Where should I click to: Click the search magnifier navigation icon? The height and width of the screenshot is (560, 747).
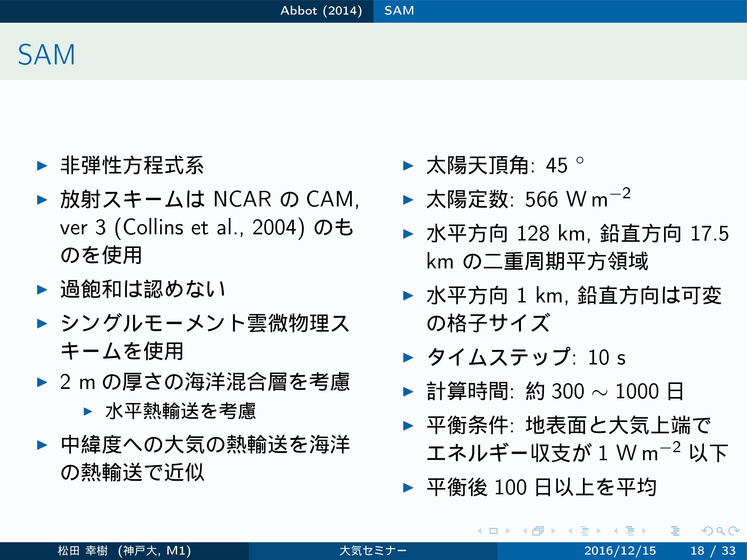pyautogui.click(x=720, y=531)
